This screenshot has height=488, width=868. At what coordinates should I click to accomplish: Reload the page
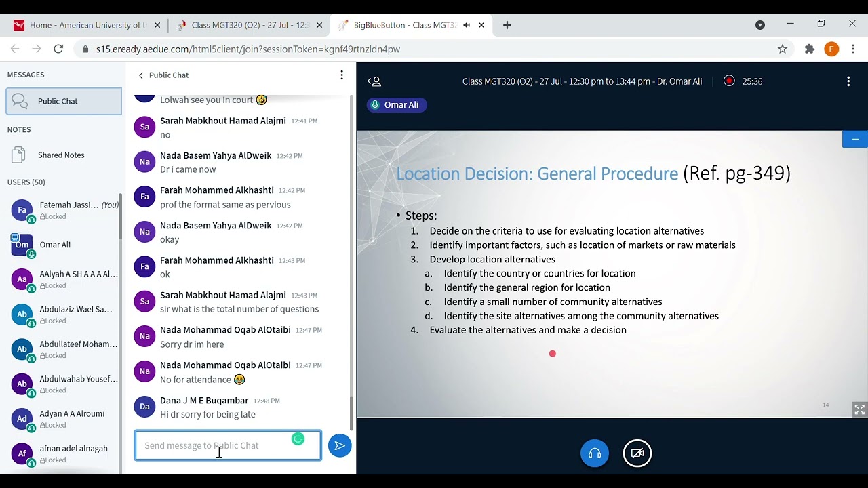click(x=58, y=49)
